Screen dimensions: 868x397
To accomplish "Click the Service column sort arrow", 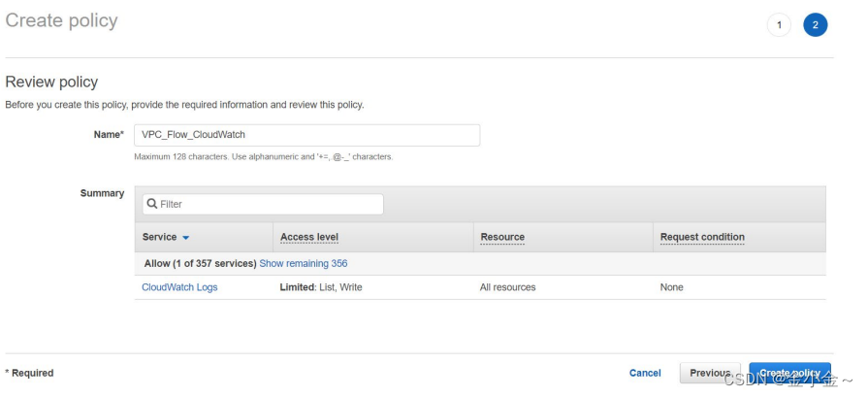I will (x=186, y=238).
